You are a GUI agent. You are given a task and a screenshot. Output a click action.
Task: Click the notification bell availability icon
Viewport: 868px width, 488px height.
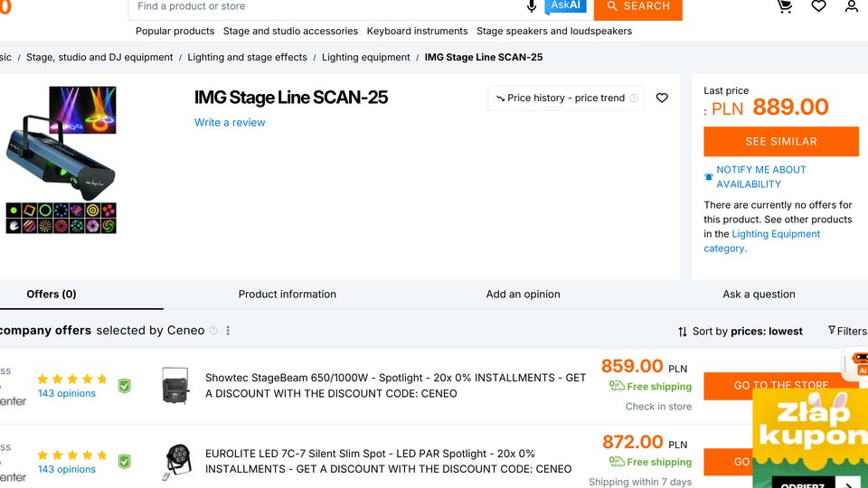click(x=709, y=177)
